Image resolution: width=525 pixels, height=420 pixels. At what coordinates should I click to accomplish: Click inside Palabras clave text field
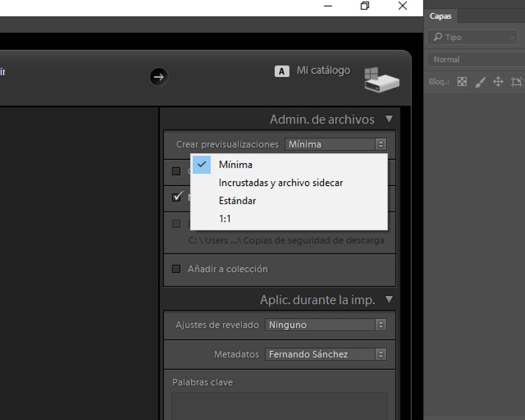(x=279, y=406)
